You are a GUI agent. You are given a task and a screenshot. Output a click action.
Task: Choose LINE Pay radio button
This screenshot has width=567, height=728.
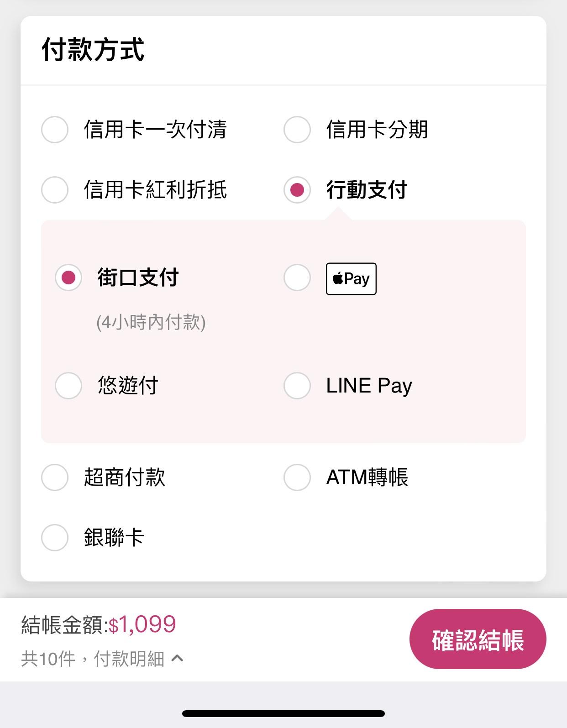pos(297,386)
